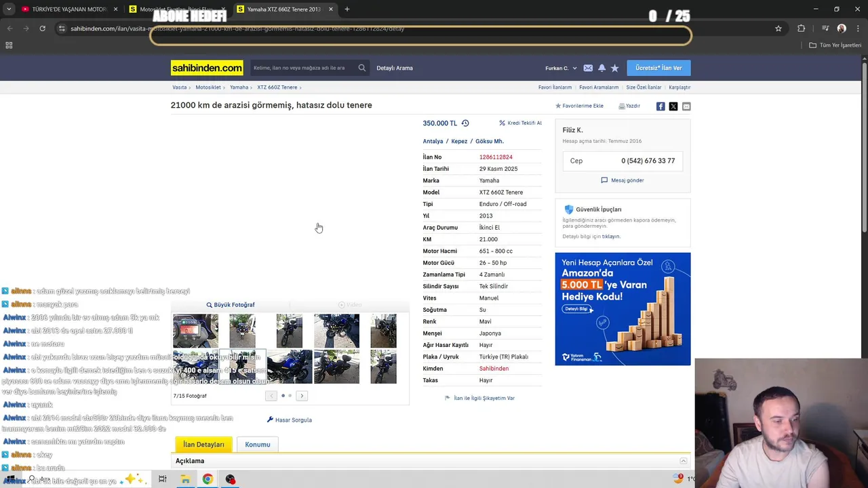Open Vasıta breadcrumb link
Image resolution: width=868 pixels, height=488 pixels.
point(179,87)
